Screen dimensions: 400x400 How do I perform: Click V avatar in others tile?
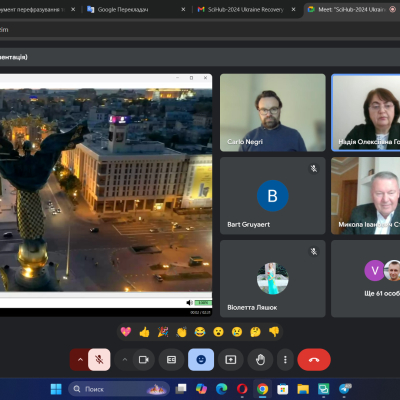(x=375, y=271)
